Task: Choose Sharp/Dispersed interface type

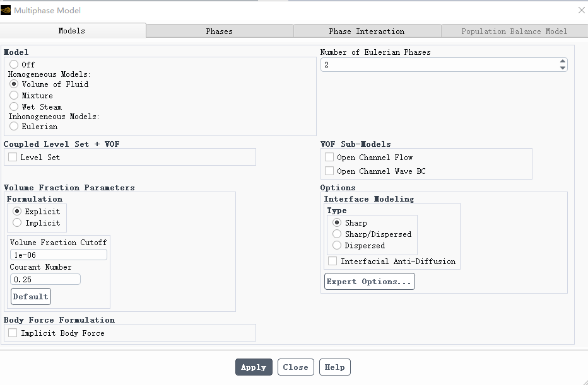Action: tap(337, 234)
